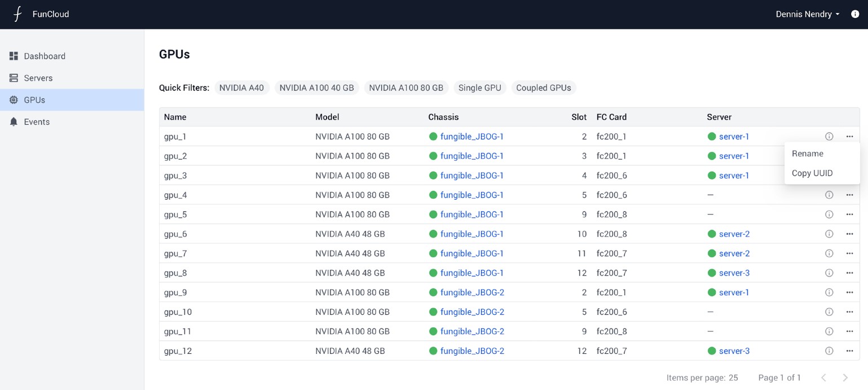Click the info icon for gpu_12
Viewport: 868px width, 390px height.
click(829, 351)
